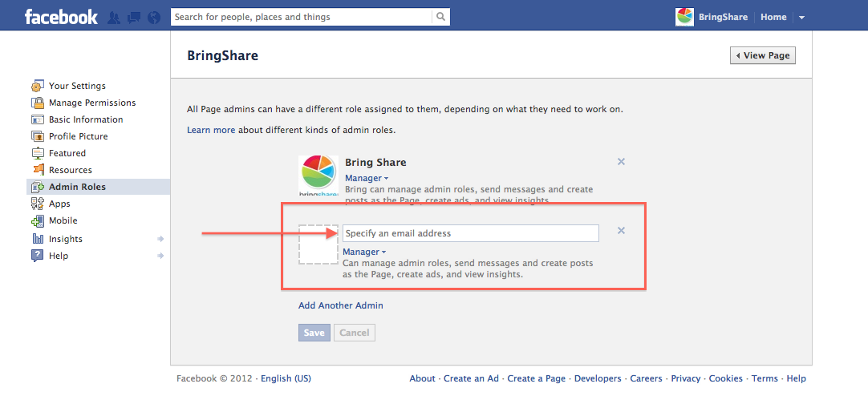868x416 pixels.
Task: Select Profile Picture in sidebar
Action: [78, 136]
